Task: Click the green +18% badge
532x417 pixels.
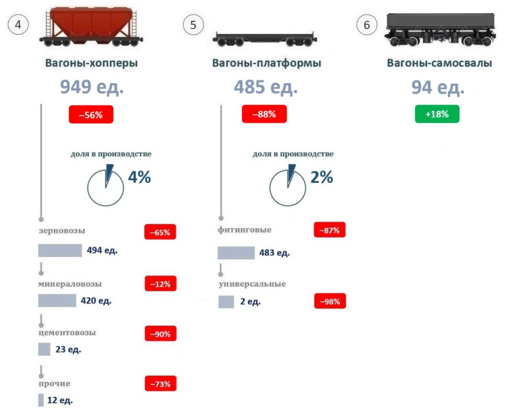Action: click(437, 114)
